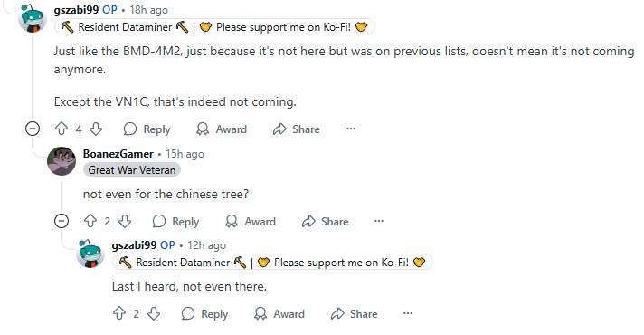Share gszabi99's top comment
The width and height of the screenshot is (644, 335).
pyautogui.click(x=297, y=129)
